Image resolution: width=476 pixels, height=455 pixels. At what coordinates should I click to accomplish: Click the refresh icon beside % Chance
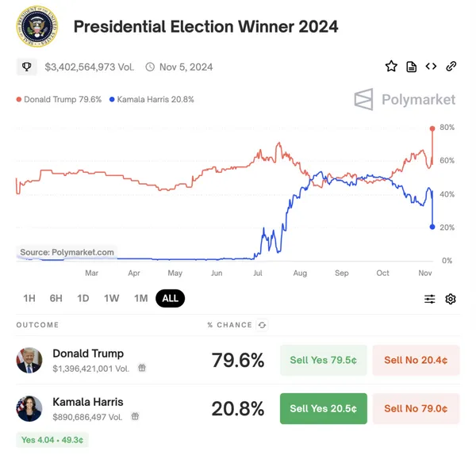(x=263, y=325)
